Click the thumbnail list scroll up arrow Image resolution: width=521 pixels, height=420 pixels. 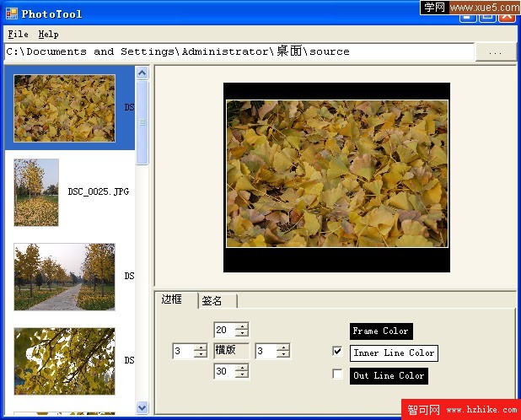142,73
